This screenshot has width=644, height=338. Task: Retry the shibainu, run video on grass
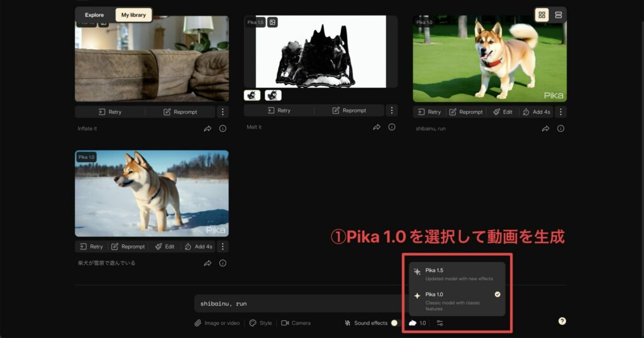coord(429,112)
